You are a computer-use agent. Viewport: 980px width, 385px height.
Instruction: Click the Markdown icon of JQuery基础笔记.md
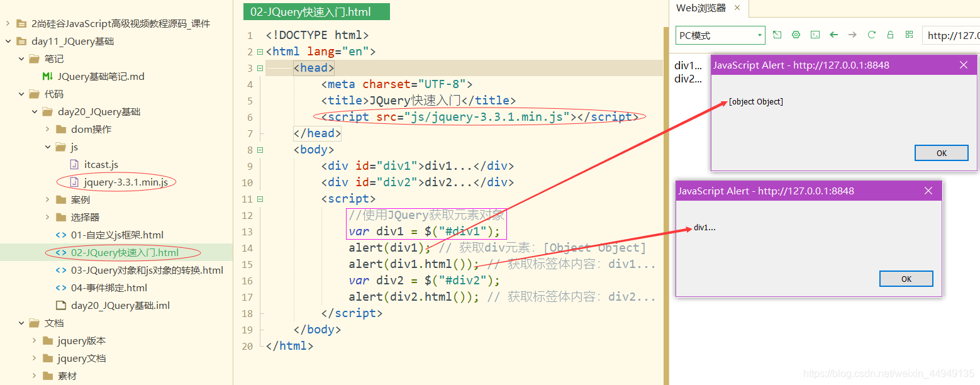[x=47, y=76]
